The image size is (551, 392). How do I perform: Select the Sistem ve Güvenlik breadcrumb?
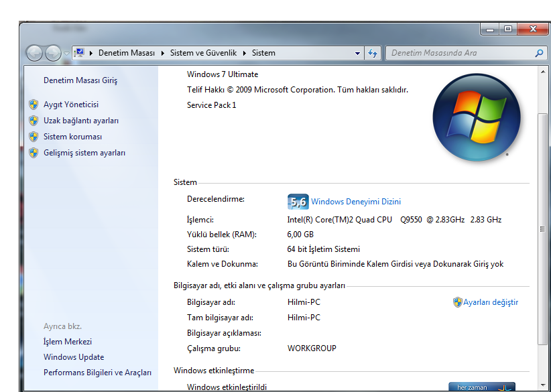pos(204,53)
